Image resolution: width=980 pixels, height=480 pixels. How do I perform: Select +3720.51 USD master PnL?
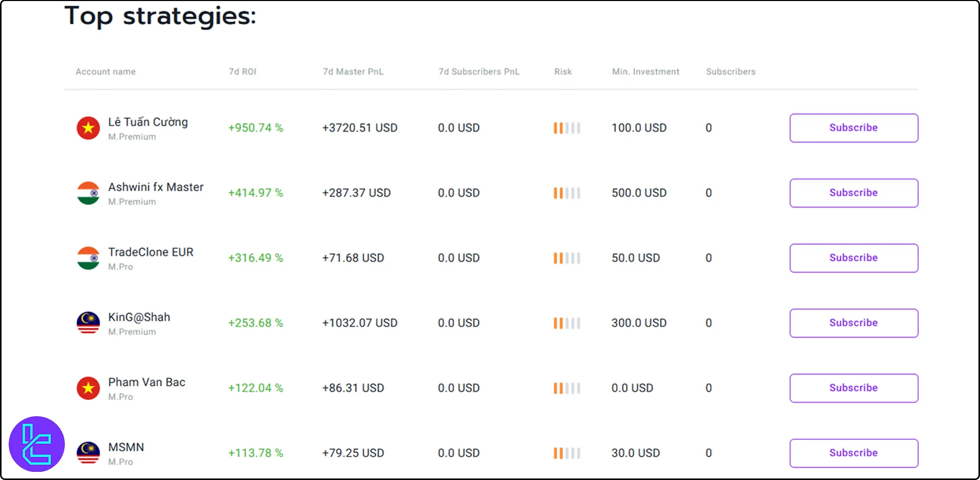(x=359, y=128)
